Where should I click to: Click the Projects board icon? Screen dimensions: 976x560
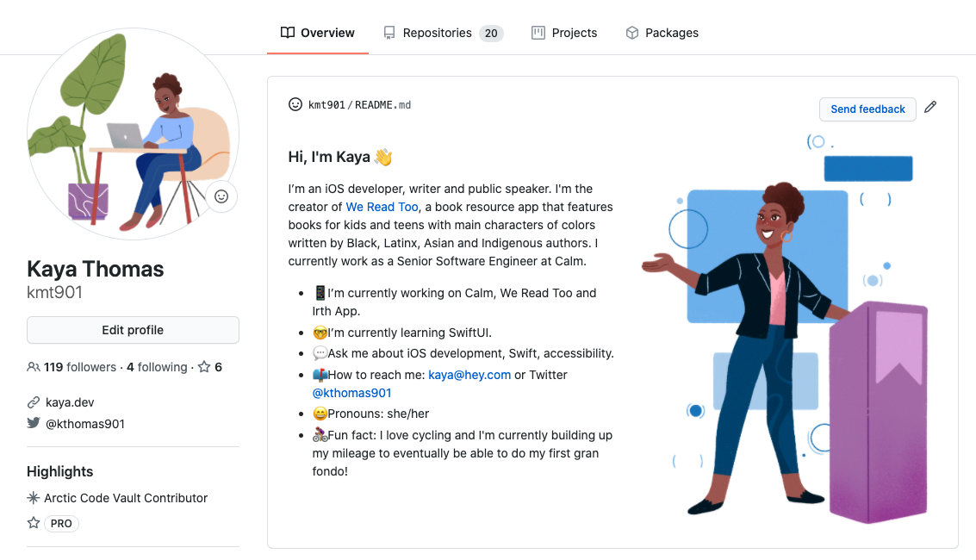538,33
